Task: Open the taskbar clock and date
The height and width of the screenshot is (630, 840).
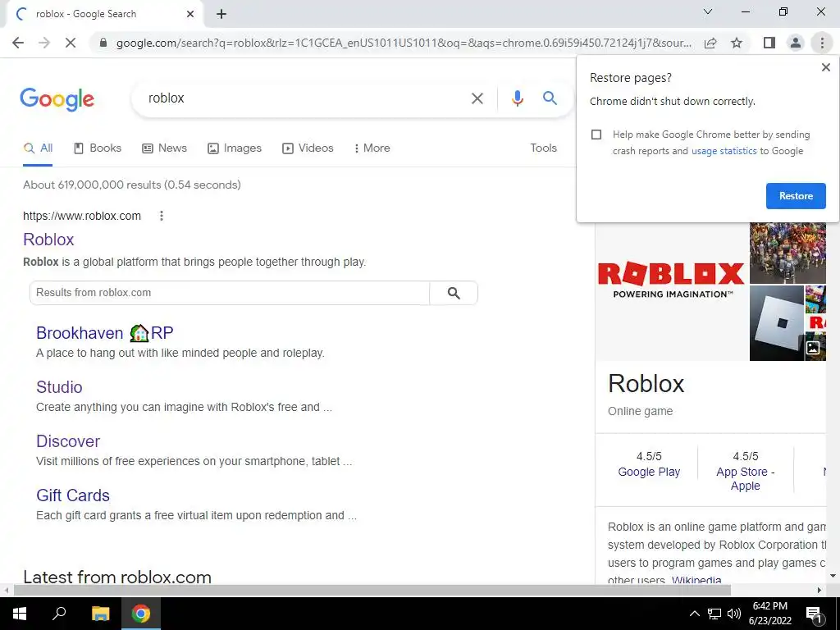Action: (x=769, y=614)
